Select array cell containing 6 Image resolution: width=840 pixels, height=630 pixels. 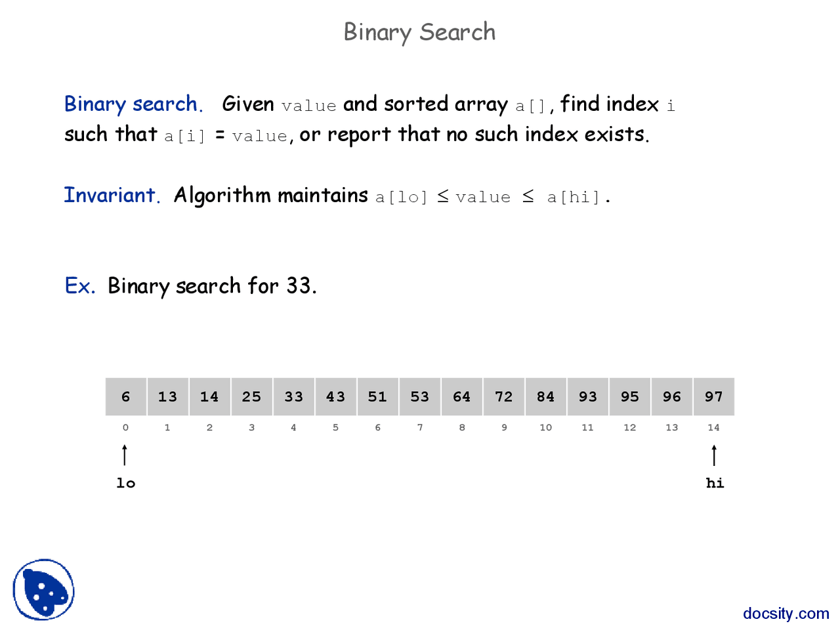pyautogui.click(x=126, y=396)
